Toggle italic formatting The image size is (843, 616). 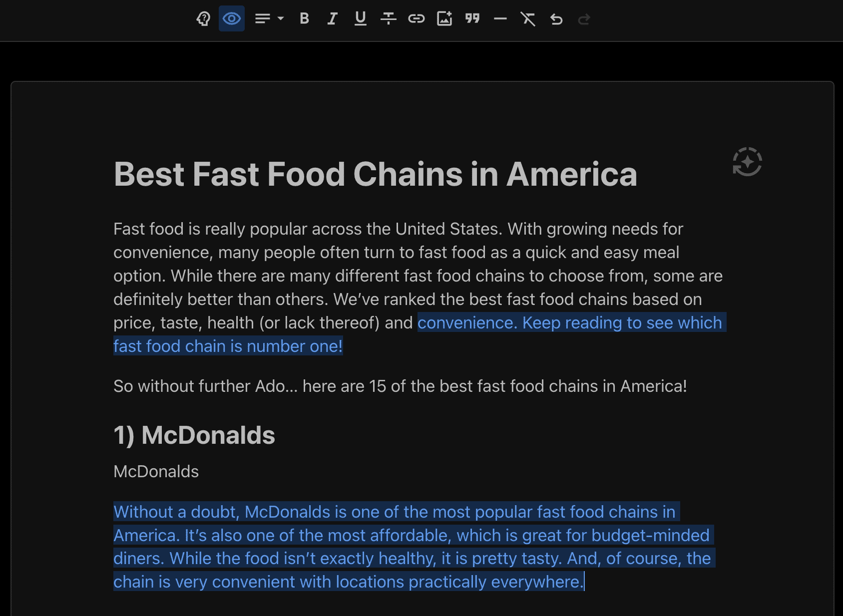point(332,19)
